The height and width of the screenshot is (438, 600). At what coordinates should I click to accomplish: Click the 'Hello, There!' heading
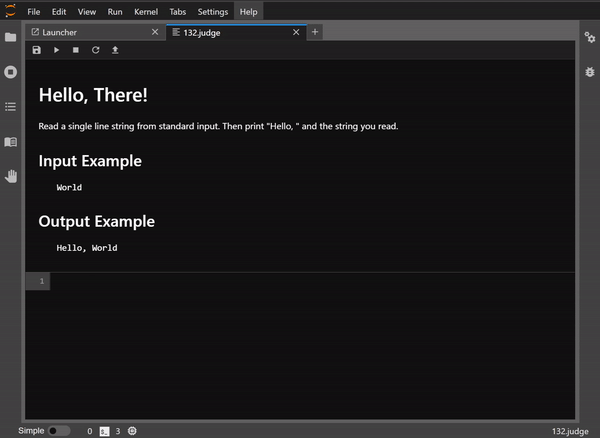pos(93,95)
